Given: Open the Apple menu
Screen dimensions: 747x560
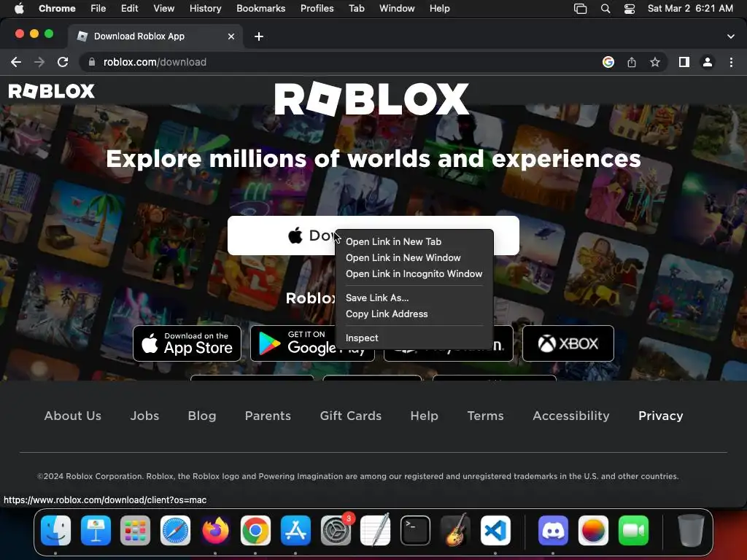Looking at the screenshot, I should click(19, 9).
